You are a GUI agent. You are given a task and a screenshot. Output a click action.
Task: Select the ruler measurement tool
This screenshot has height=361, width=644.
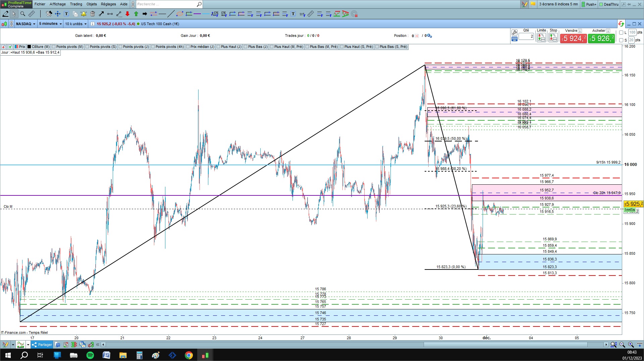point(32,14)
